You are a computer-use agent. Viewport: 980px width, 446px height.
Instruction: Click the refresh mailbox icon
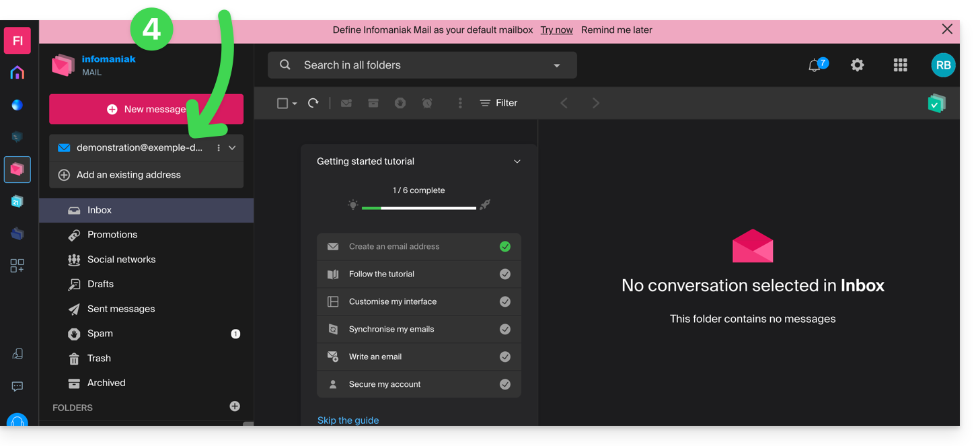pos(313,103)
